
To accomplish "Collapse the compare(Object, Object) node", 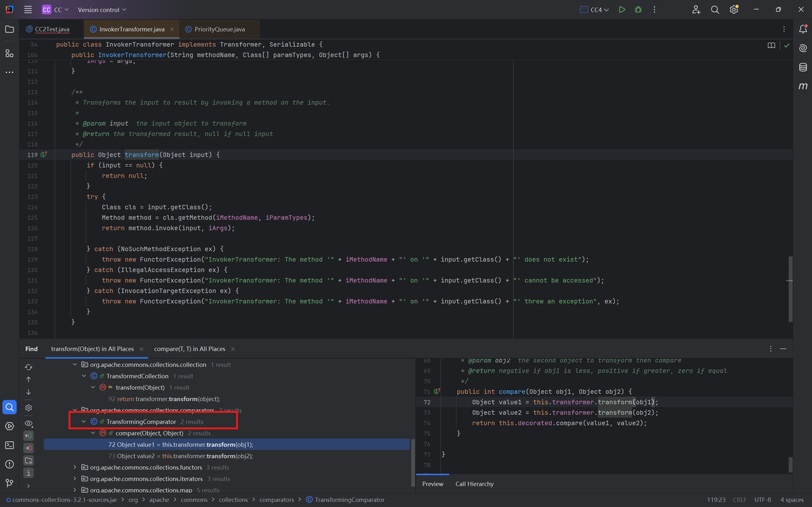I will pyautogui.click(x=93, y=433).
